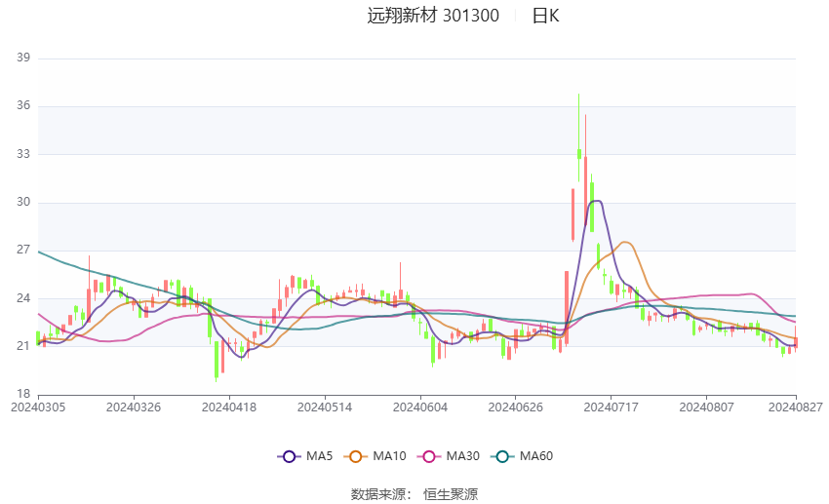This screenshot has height=504, width=829.
Task: Click the y-axis value 27
Action: 23,250
